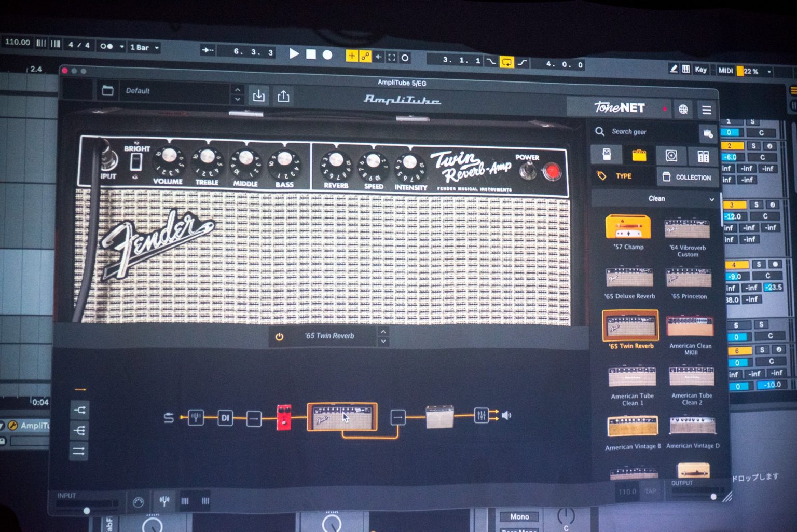Choose the '65 Deluxe Reverb amp
Viewport: 797px width, 532px height.
click(630, 283)
